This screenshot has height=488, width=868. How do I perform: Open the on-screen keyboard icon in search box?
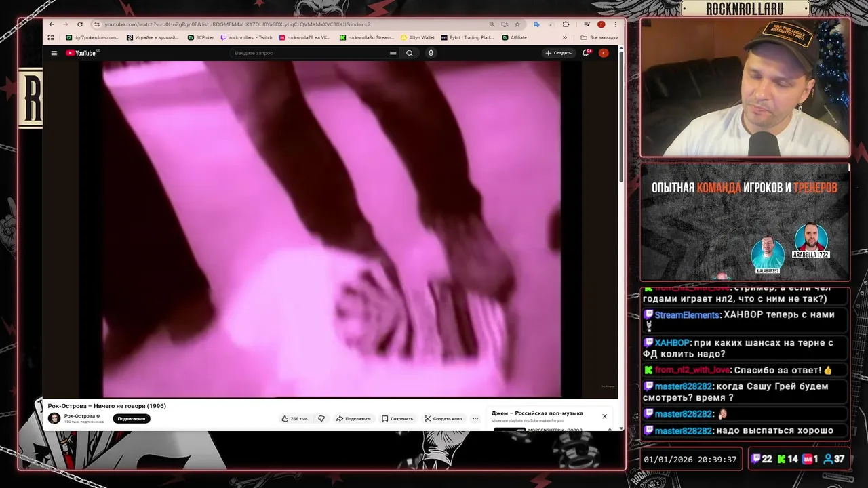pos(393,53)
